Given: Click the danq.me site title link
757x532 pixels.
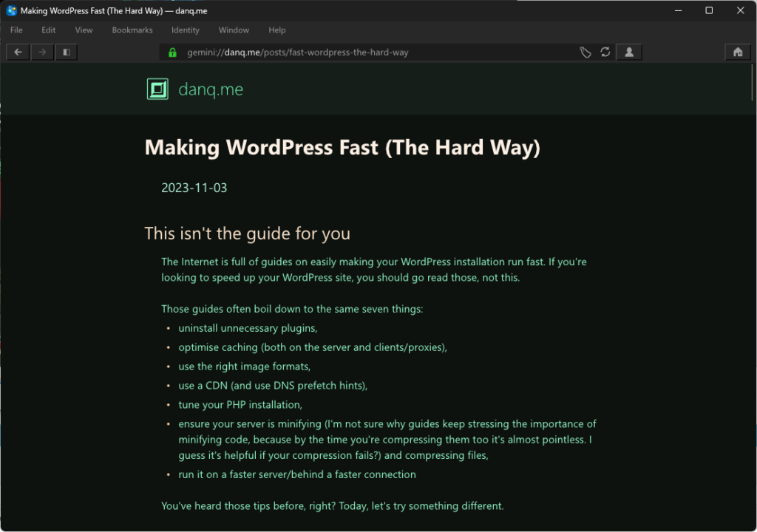Looking at the screenshot, I should [210, 89].
